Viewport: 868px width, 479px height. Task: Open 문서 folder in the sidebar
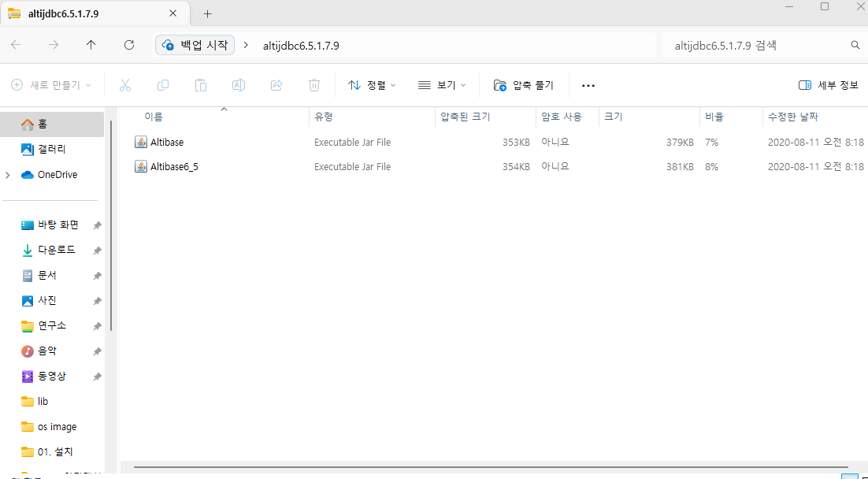click(x=52, y=276)
